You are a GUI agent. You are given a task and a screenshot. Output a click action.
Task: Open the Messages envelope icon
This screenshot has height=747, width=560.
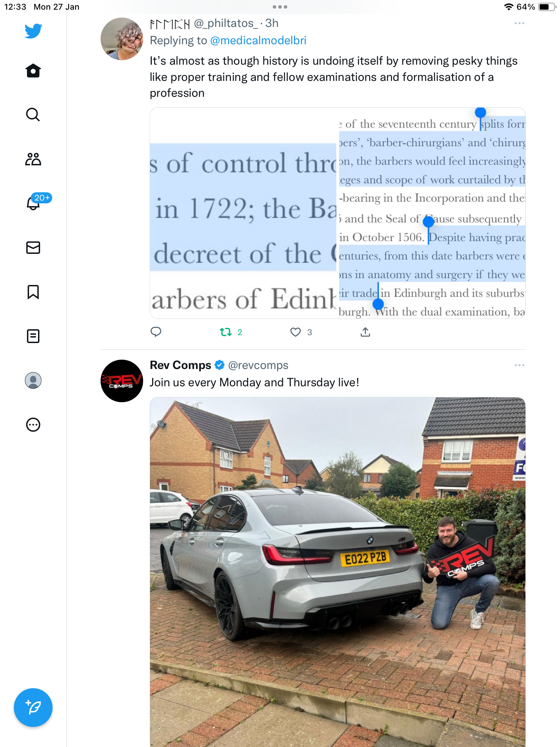pos(33,248)
